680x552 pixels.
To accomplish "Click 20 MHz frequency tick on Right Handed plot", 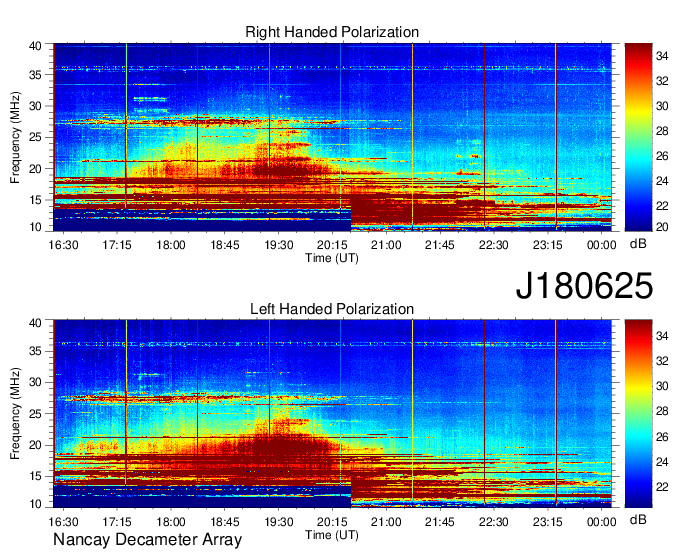I will click(x=35, y=169).
